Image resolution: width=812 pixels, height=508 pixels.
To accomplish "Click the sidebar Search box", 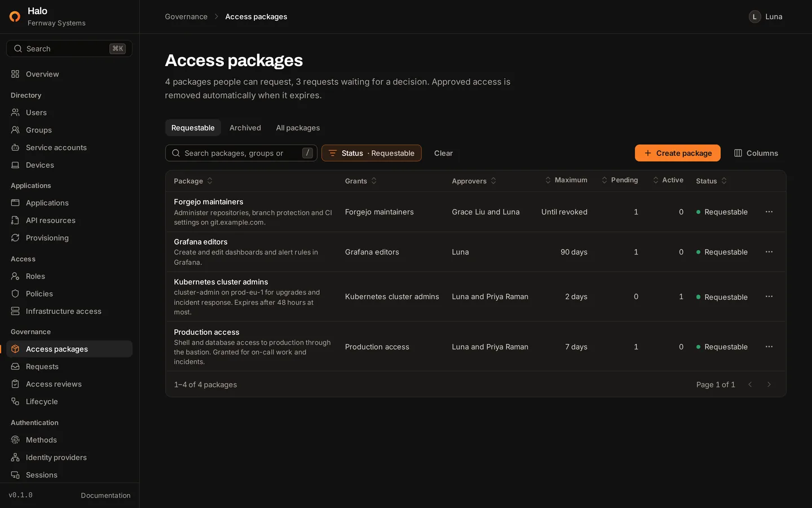I will (69, 49).
